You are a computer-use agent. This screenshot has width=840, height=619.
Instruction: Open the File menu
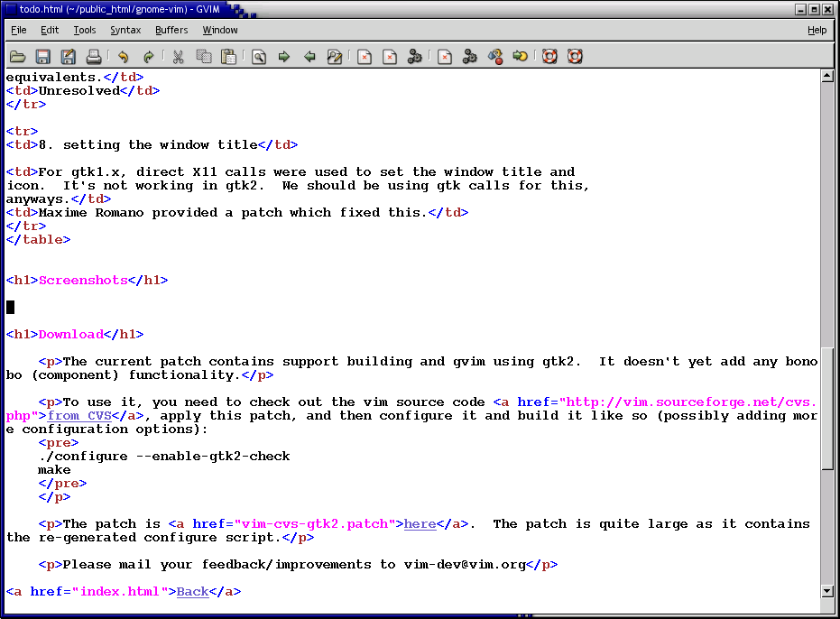pyautogui.click(x=19, y=30)
